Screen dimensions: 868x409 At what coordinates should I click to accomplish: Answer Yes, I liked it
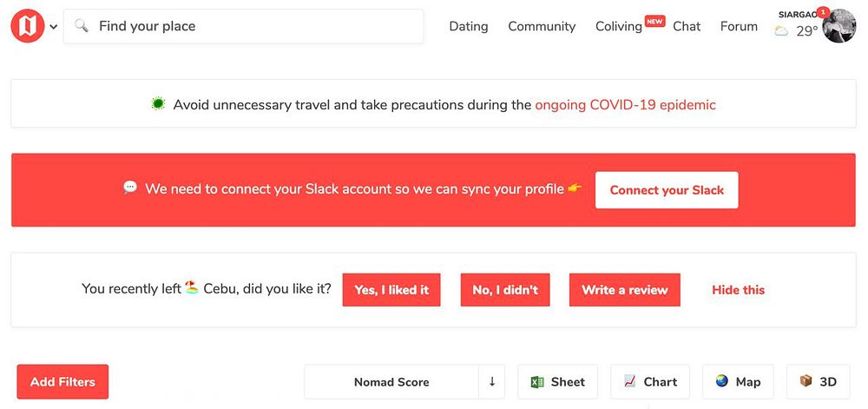pos(391,290)
